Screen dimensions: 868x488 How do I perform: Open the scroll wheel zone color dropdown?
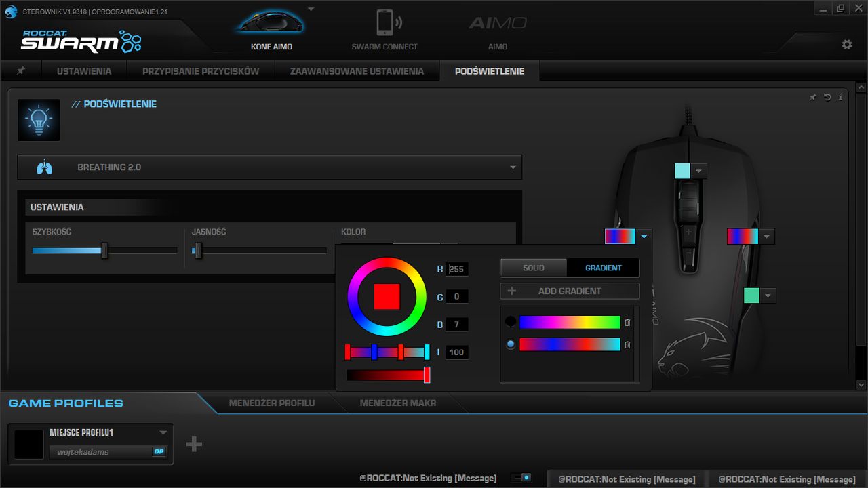coord(699,171)
